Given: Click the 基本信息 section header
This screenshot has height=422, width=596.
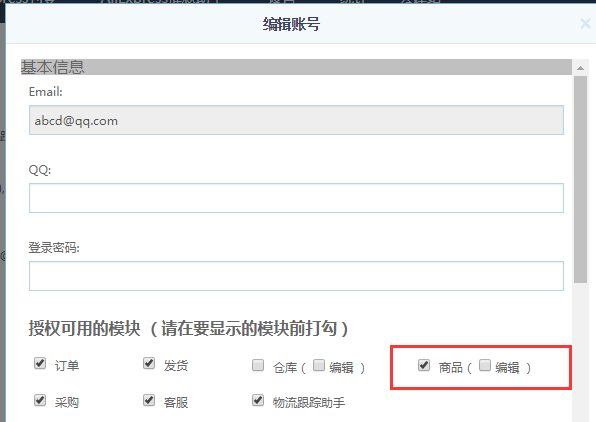Looking at the screenshot, I should [x=296, y=67].
